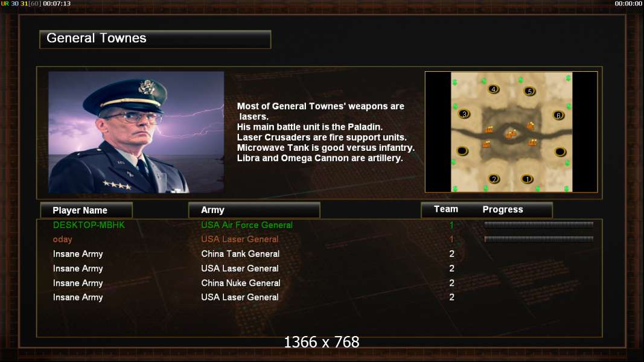Choose start position 4 marker
Image resolution: width=644 pixels, height=362 pixels.
[x=493, y=89]
